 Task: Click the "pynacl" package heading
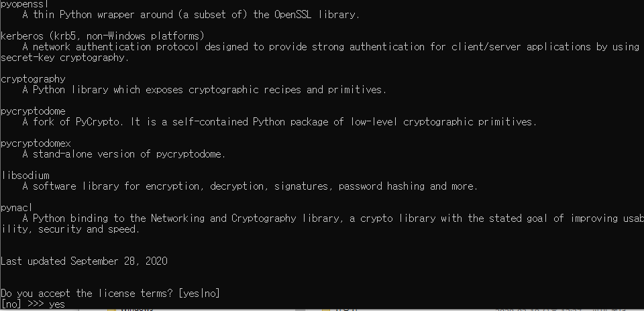[x=17, y=208]
